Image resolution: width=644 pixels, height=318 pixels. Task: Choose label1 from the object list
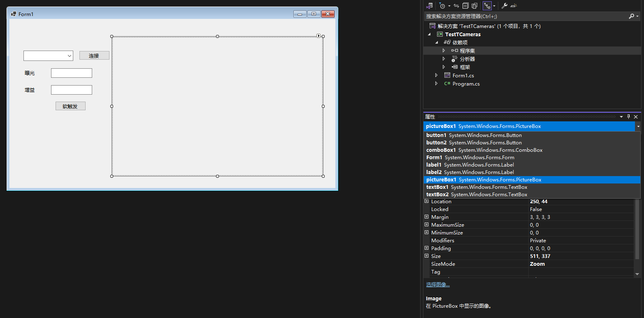(x=532, y=165)
